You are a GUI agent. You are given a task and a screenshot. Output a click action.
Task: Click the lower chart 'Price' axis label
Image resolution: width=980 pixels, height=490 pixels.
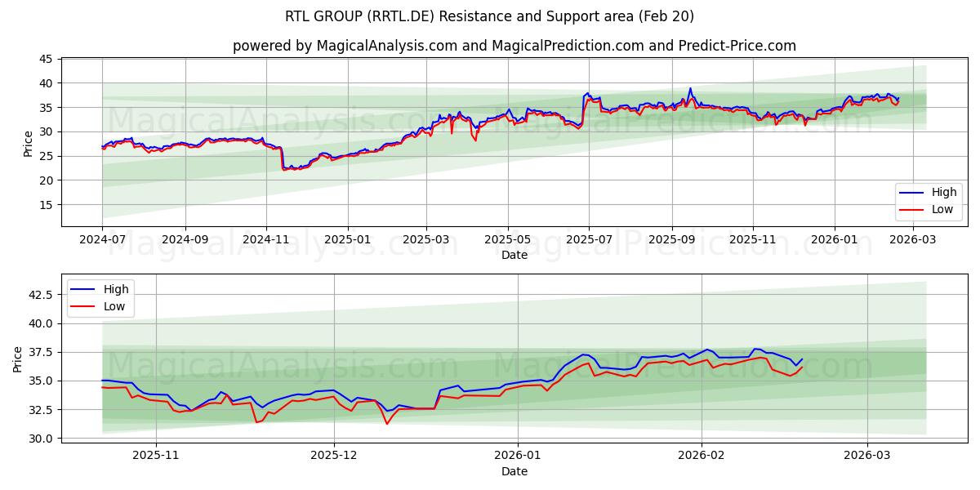[18, 359]
